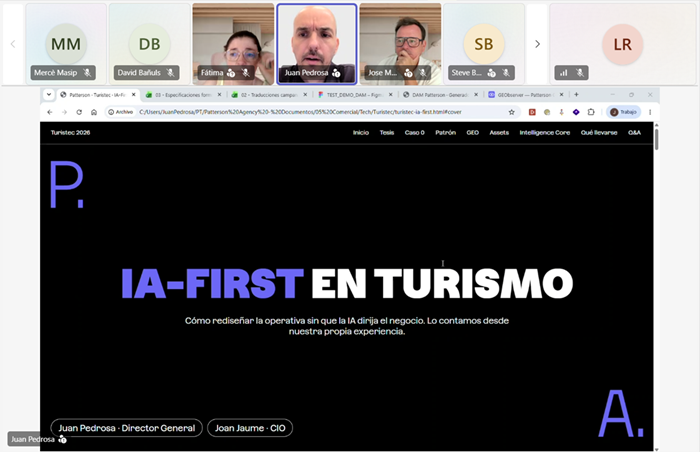
Task: Click the URL address bar
Action: (312, 112)
